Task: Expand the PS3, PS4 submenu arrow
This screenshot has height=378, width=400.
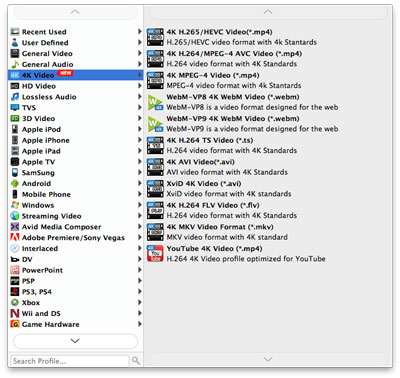Action: pos(140,292)
